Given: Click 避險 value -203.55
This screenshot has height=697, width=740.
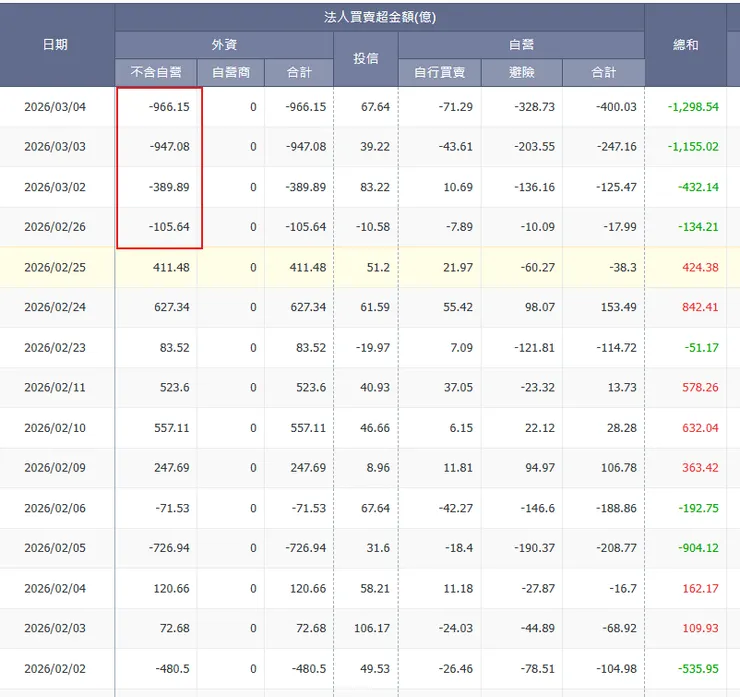Looking at the screenshot, I should tap(534, 147).
